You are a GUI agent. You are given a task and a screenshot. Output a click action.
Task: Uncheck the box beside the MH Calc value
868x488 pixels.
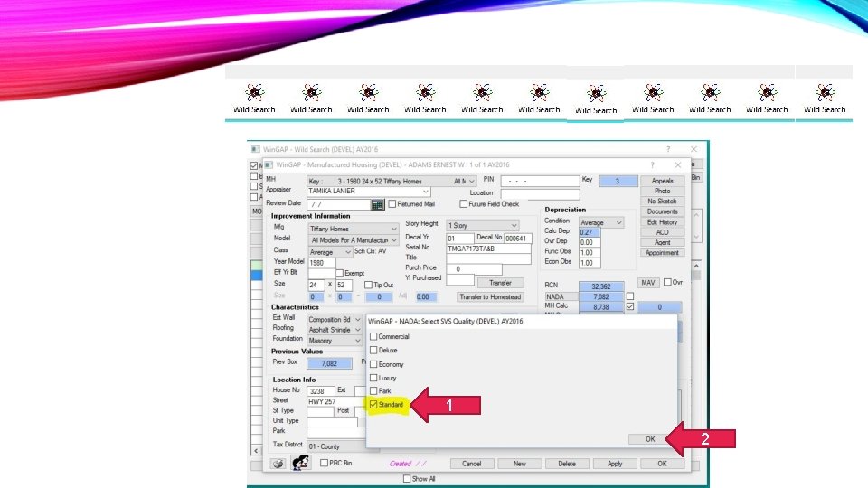coord(630,306)
